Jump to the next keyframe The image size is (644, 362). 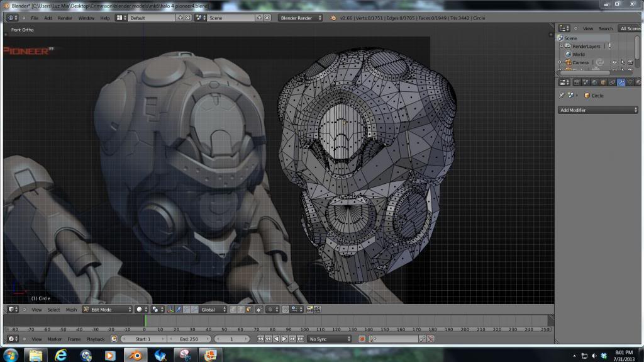[x=292, y=339]
